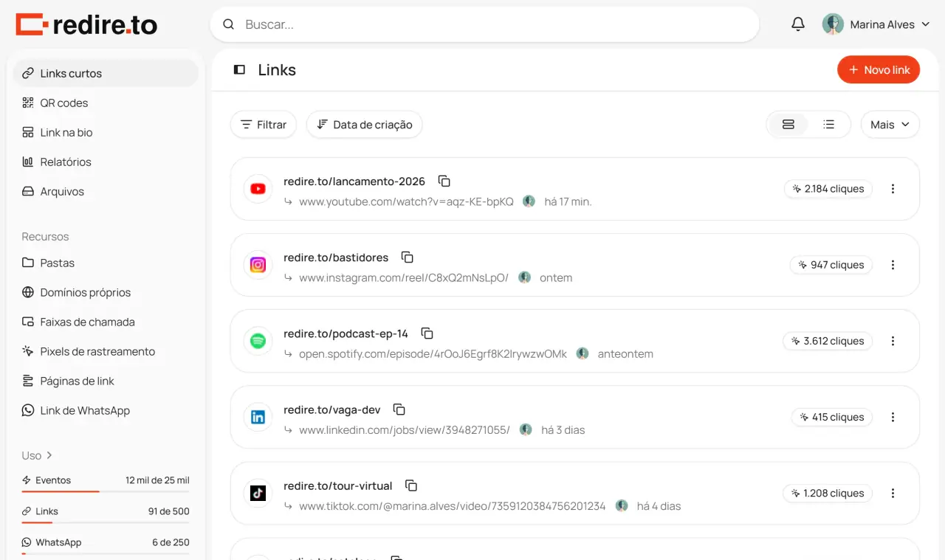Open the options menu for vaga-dev
The height and width of the screenshot is (560, 945).
(x=893, y=417)
